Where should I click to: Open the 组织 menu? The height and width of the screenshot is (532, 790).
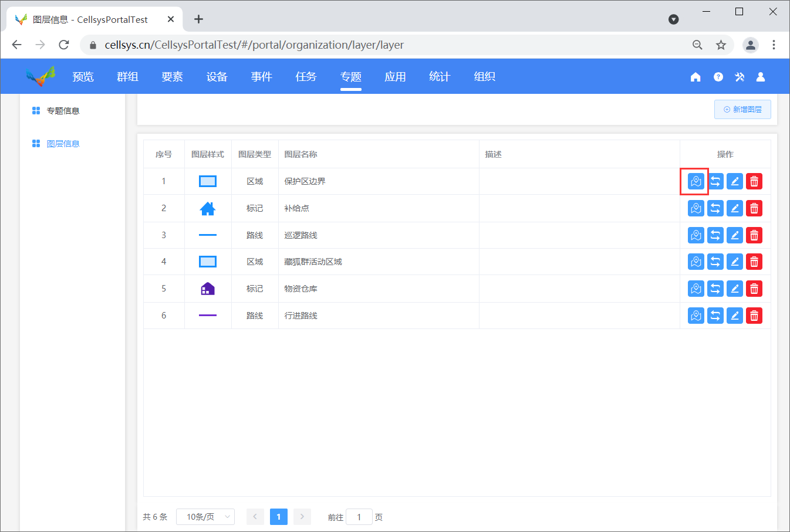(484, 77)
